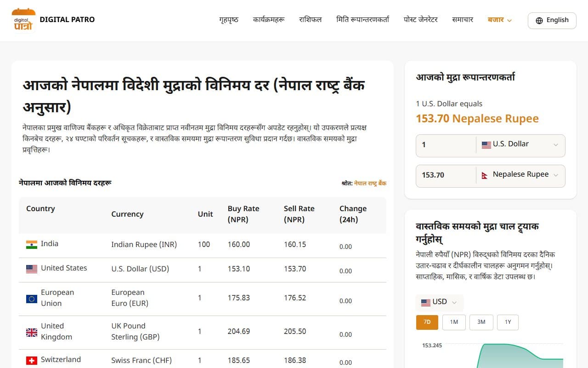Screen dimensions: 588x368
Task: Open the बजार menu dropdown
Action: pyautogui.click(x=500, y=20)
